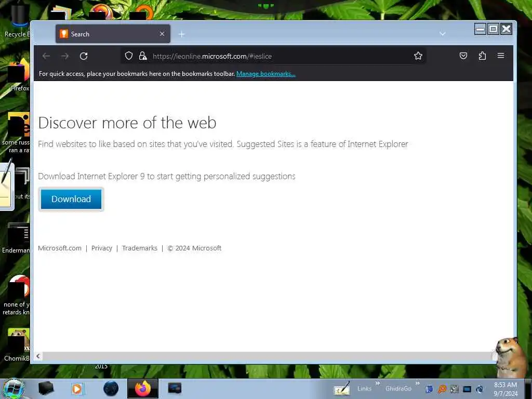The height and width of the screenshot is (399, 532).
Task: View site security via padlock icon
Action: click(x=143, y=56)
